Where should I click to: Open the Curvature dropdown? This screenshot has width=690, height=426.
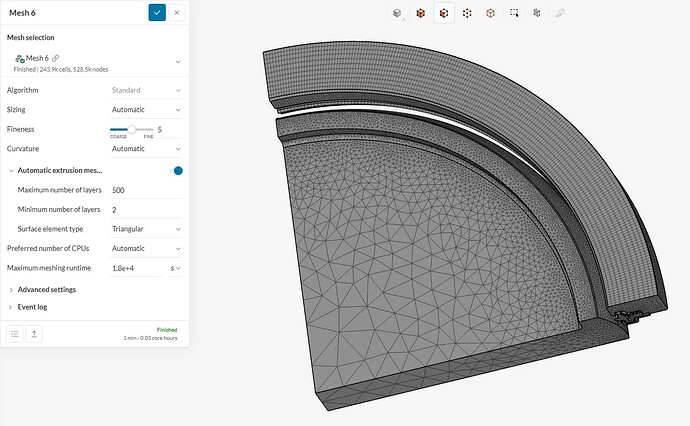click(x=147, y=149)
